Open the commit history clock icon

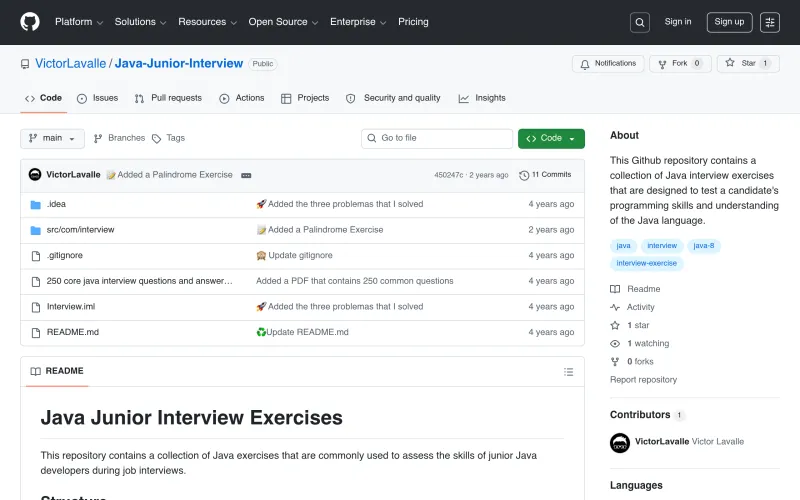(524, 175)
